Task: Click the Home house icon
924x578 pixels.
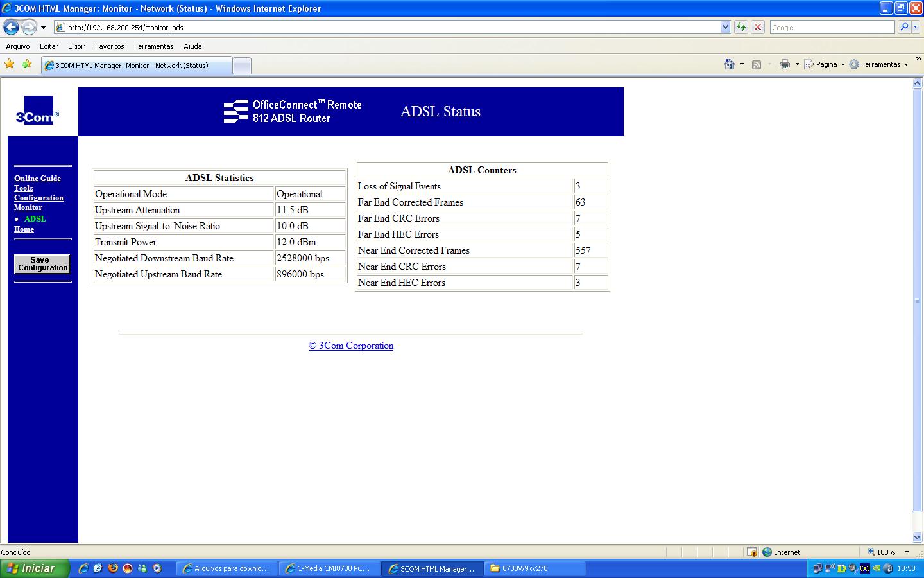Action: click(730, 64)
